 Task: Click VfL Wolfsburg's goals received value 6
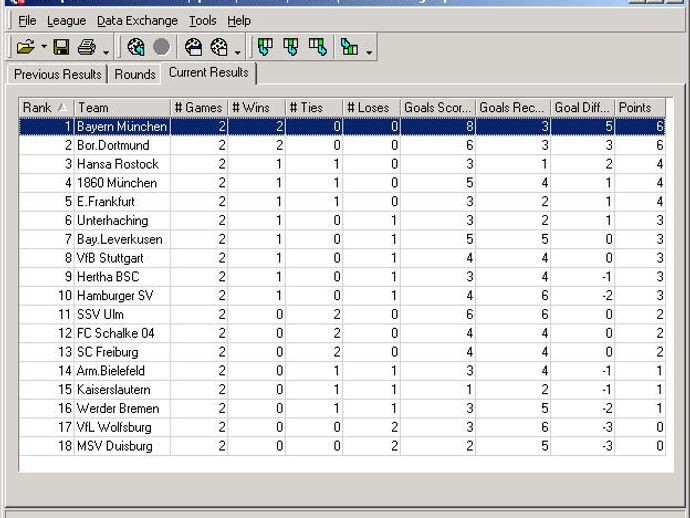pyautogui.click(x=545, y=427)
